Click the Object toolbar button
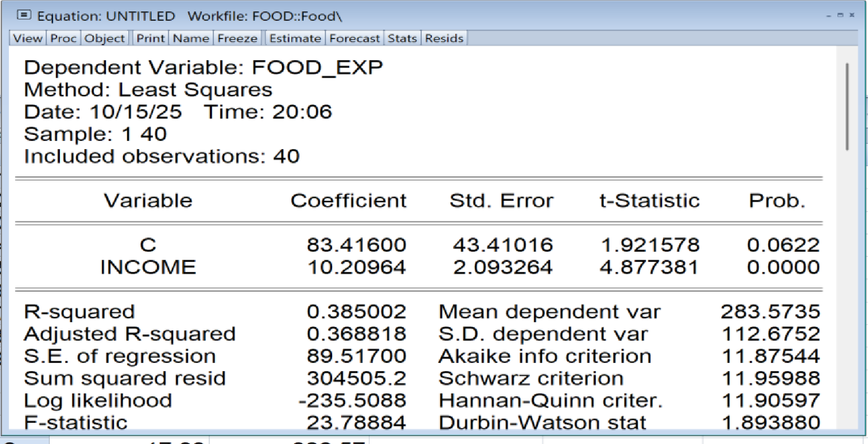The width and height of the screenshot is (868, 444). [104, 38]
